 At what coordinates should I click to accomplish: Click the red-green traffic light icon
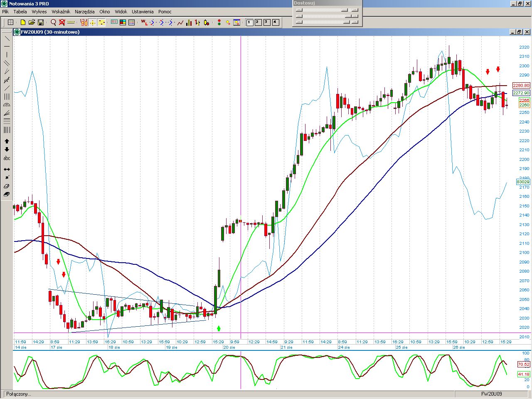pyautogui.click(x=219, y=22)
